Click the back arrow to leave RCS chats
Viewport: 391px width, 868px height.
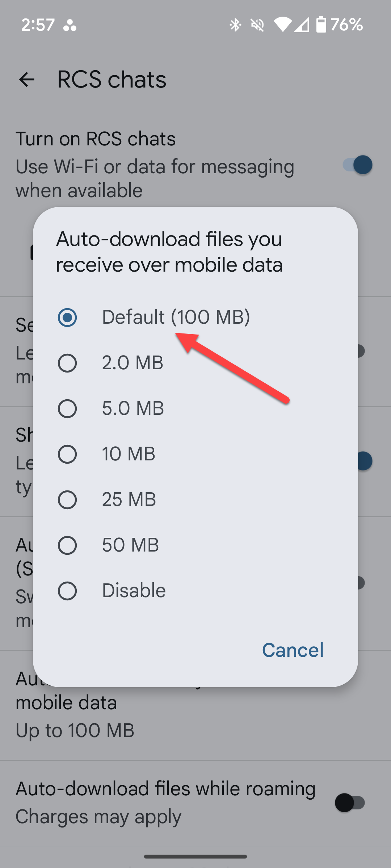coord(27,79)
